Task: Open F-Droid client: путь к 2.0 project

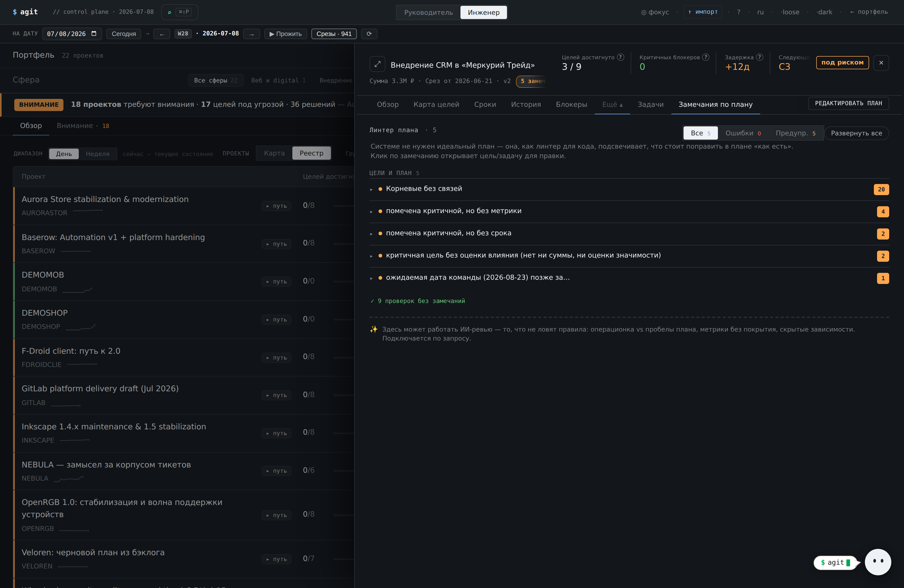Action: pyautogui.click(x=184, y=357)
